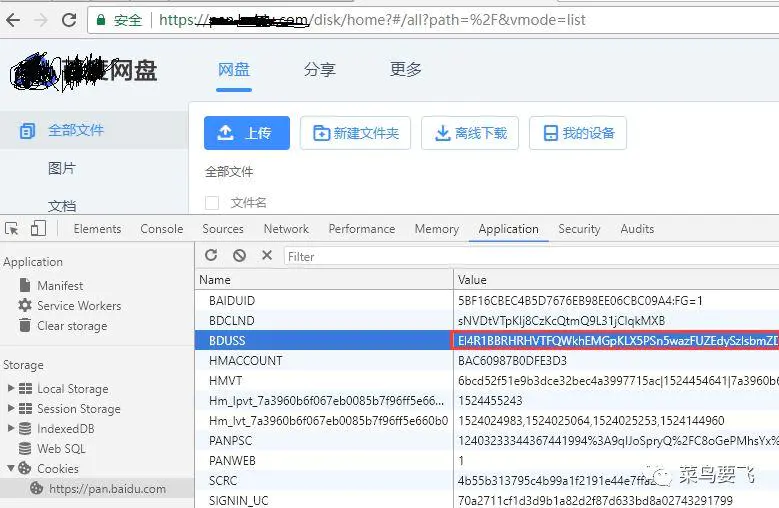Select the HMVT cookie row
The image size is (779, 508).
487,380
